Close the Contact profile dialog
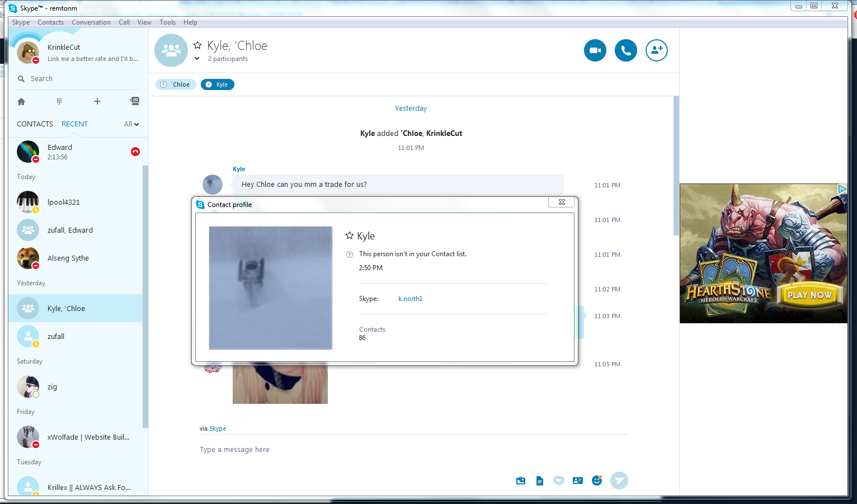 pos(562,202)
